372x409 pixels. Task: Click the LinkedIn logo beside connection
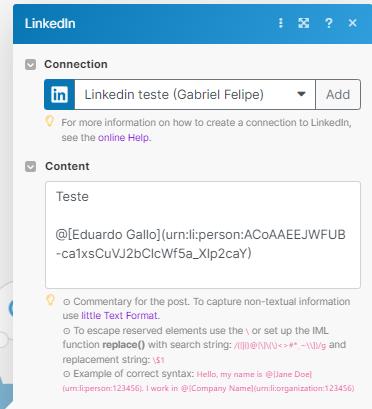pos(59,95)
